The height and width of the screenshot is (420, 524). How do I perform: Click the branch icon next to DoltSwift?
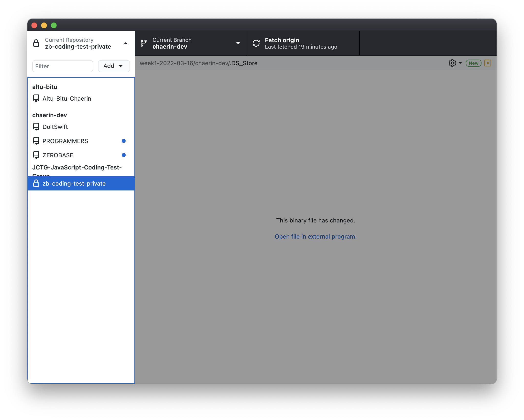point(37,126)
